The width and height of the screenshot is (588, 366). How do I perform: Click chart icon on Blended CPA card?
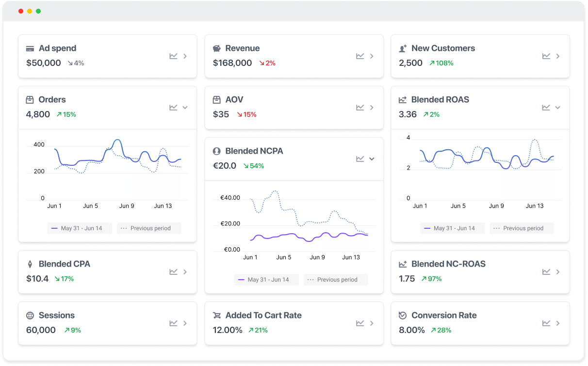tap(173, 272)
